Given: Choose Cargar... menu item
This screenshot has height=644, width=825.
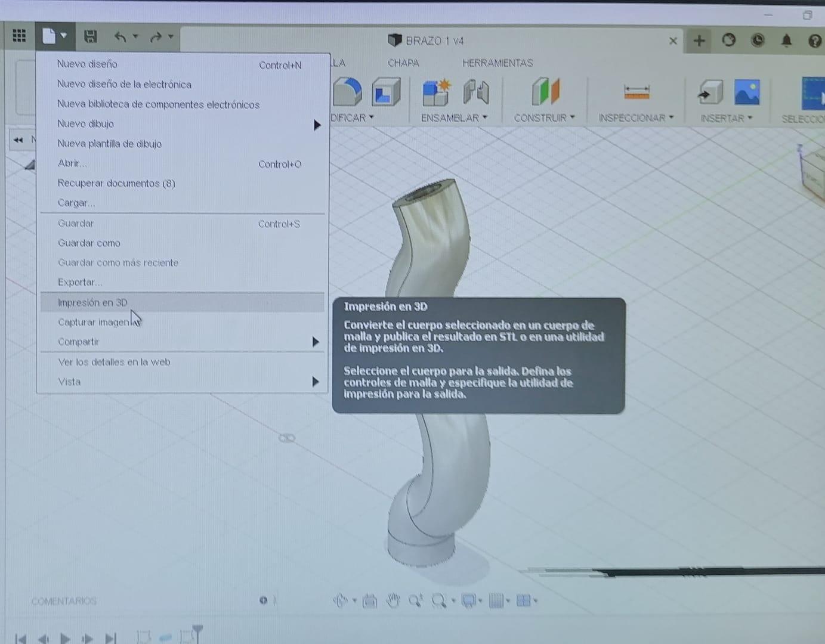Looking at the screenshot, I should pyautogui.click(x=183, y=203).
